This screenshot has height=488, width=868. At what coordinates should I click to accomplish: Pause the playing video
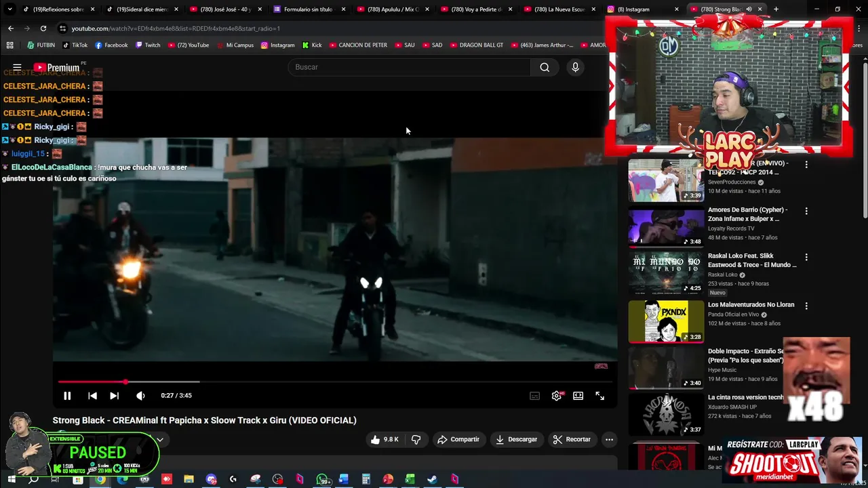coord(67,396)
